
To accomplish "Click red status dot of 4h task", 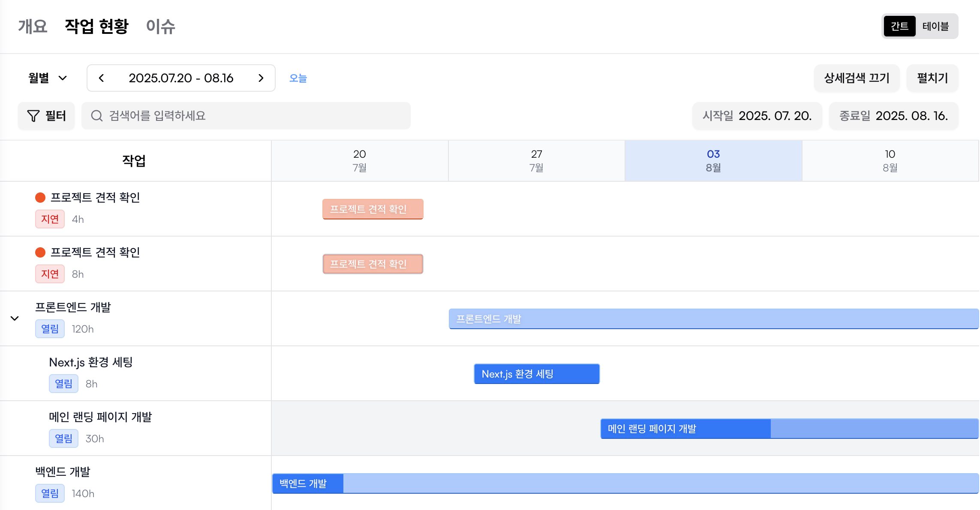I will pyautogui.click(x=40, y=198).
